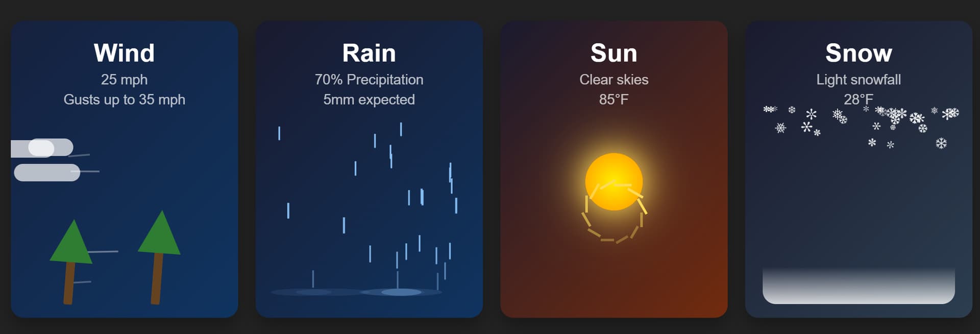This screenshot has width=980, height=334.
Task: Select the Wind card title
Action: pos(124,53)
